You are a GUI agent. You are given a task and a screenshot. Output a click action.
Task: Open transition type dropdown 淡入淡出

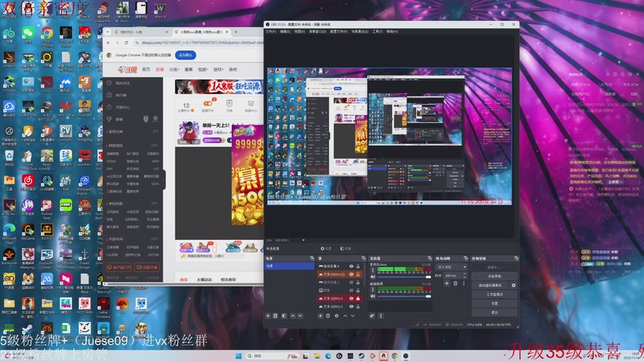[452, 267]
